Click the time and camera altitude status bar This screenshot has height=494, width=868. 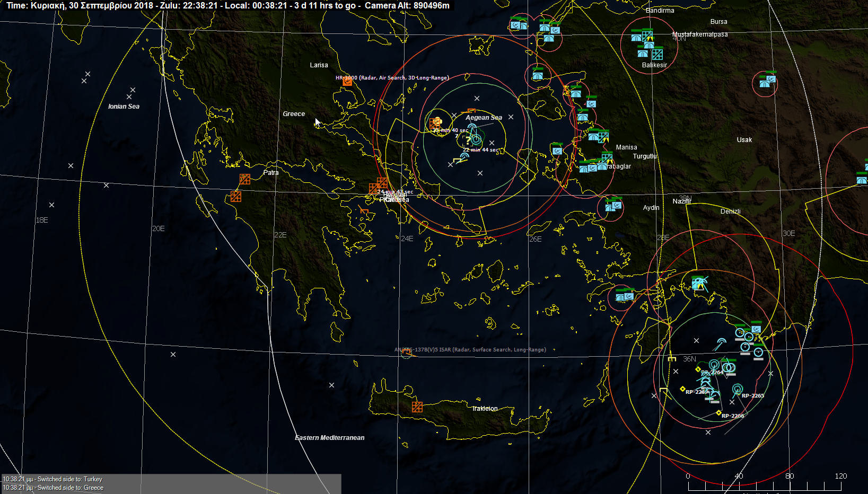(228, 6)
